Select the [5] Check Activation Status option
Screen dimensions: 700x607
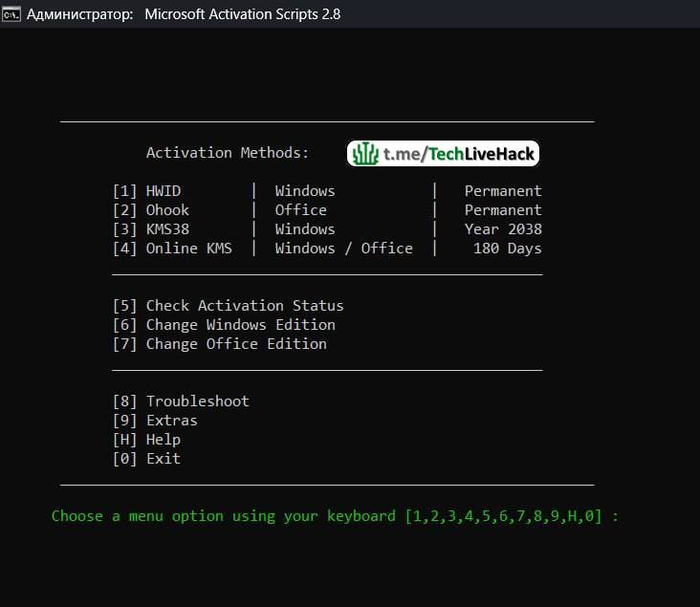pos(228,306)
